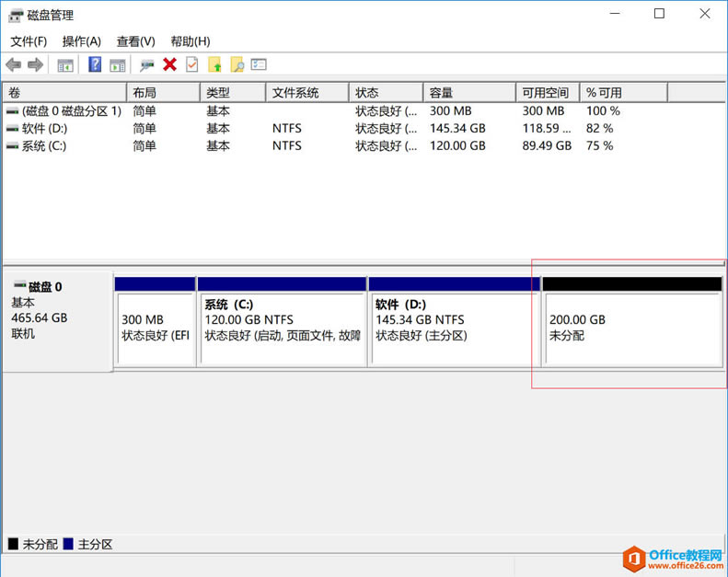
Task: Open the 文件(F) menu
Action: tap(29, 41)
